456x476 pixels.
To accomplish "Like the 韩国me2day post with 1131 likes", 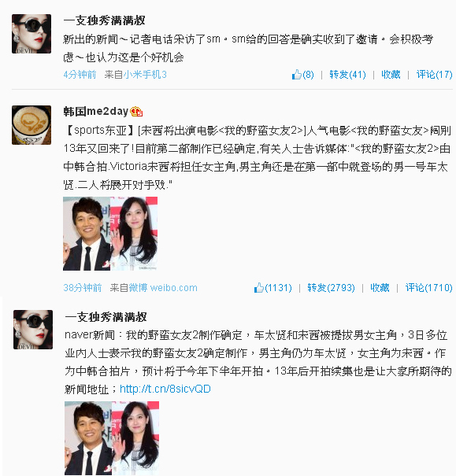I will pos(272,287).
